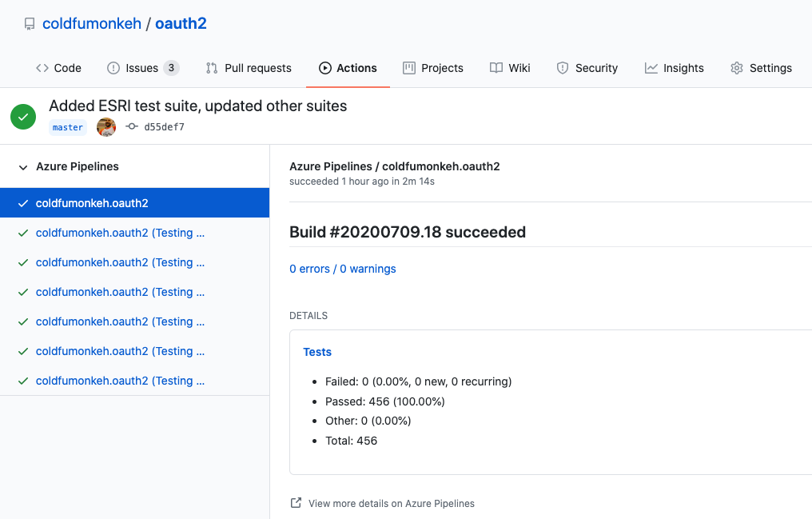Click the Security shield icon
The image size is (812, 519).
click(561, 68)
